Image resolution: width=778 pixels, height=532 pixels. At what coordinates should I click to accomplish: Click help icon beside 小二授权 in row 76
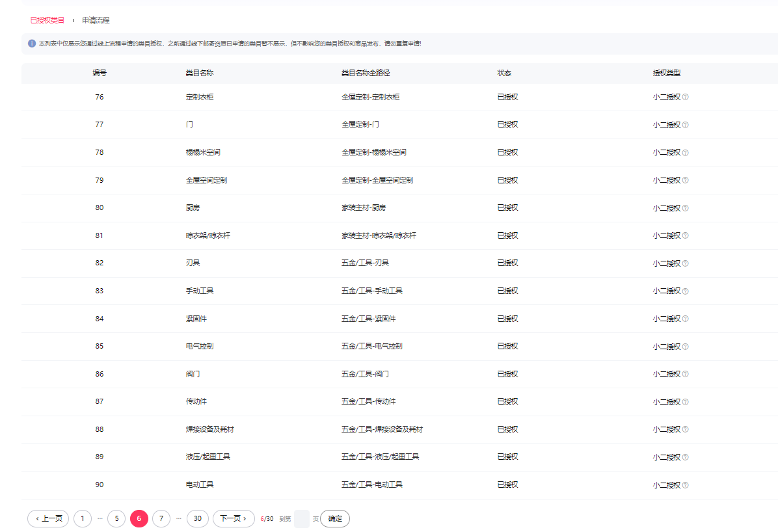click(x=685, y=98)
